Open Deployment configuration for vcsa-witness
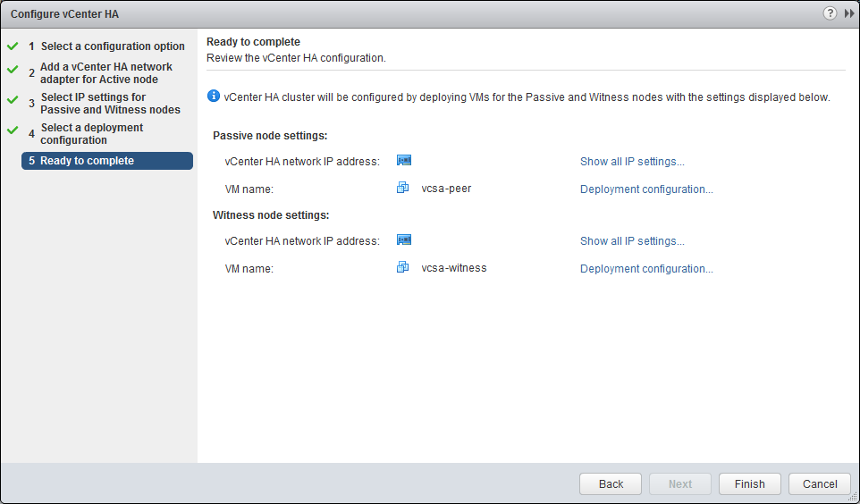860x504 pixels. click(x=646, y=269)
